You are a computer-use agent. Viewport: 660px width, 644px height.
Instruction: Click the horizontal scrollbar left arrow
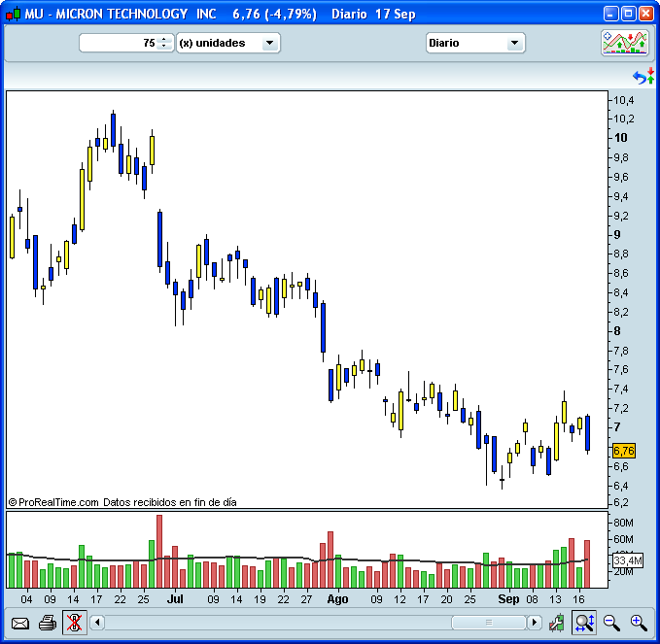click(x=97, y=623)
